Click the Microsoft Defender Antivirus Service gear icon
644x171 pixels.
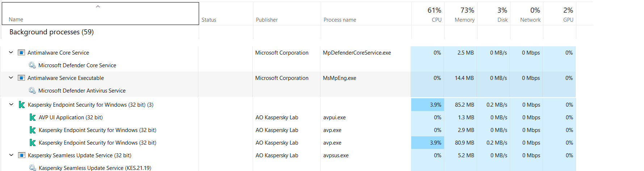click(32, 91)
